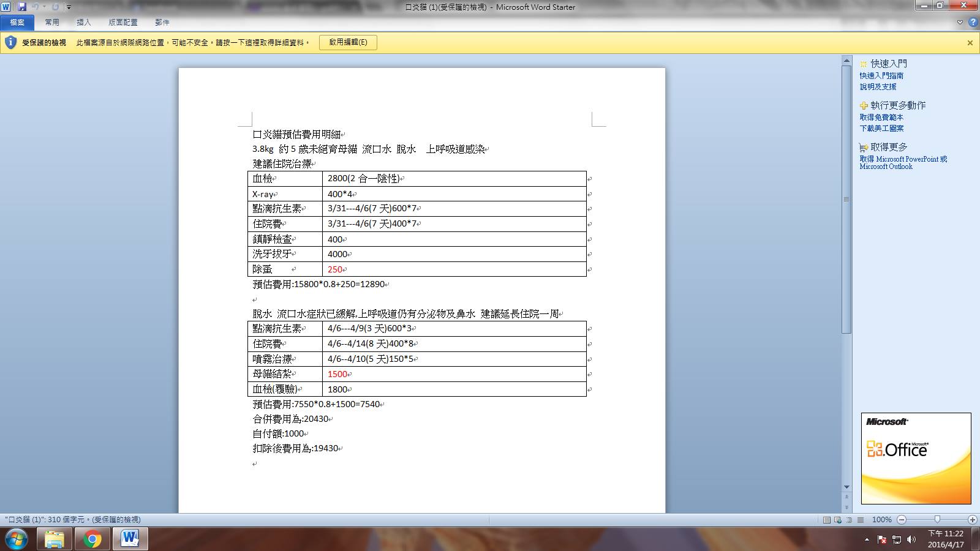Open the Word Help question mark icon
Screen dimensions: 980x551
click(x=972, y=23)
